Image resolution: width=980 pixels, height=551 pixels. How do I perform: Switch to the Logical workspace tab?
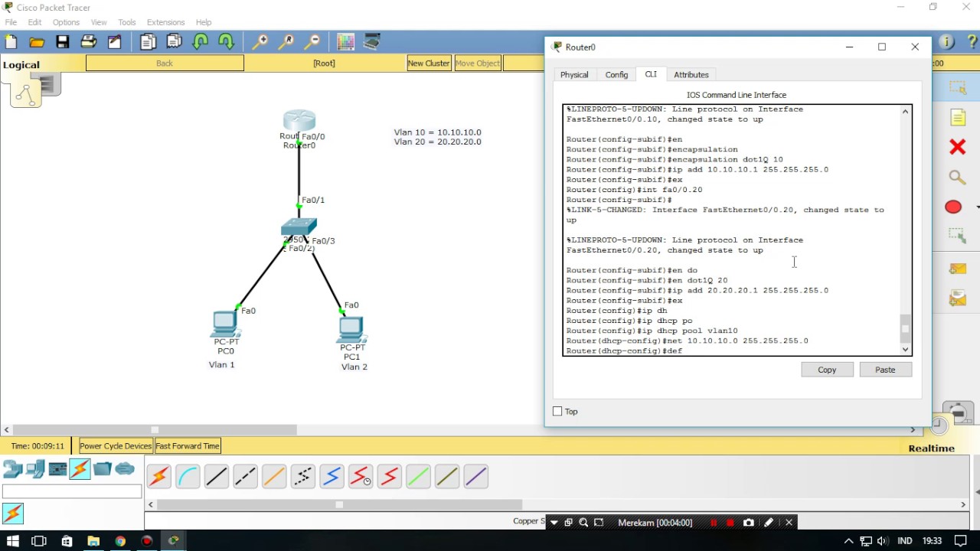21,65
